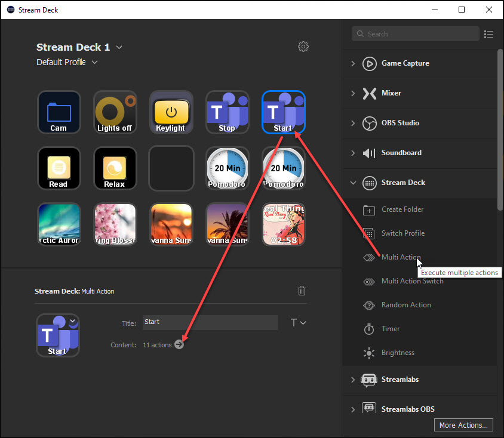Viewport: 504px width, 438px height.
Task: Collapse the Stream Deck category
Action: [353, 183]
